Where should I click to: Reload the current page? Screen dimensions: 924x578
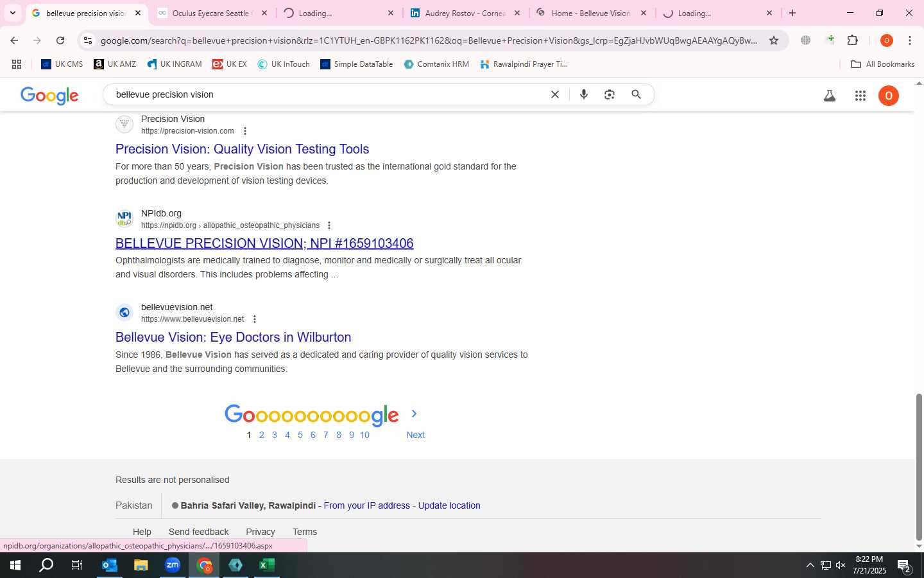pyautogui.click(x=60, y=40)
